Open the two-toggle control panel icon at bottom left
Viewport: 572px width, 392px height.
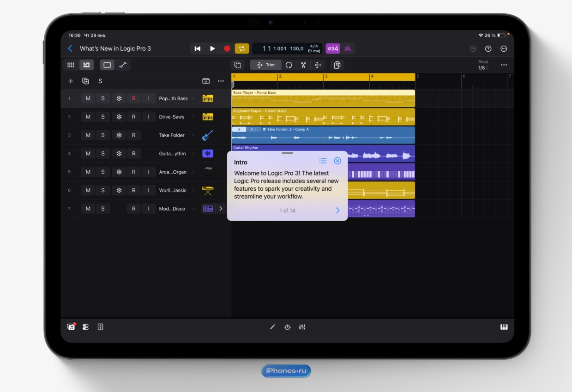tap(85, 327)
